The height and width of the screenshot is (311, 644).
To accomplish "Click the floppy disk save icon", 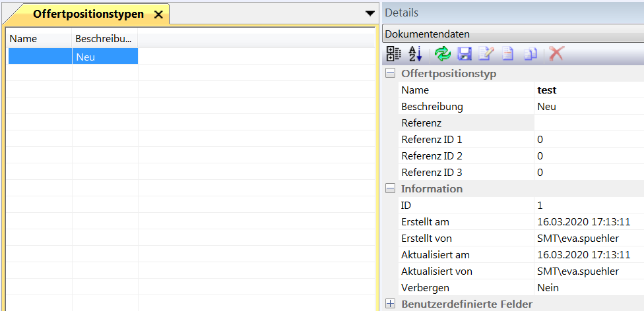I will point(465,54).
